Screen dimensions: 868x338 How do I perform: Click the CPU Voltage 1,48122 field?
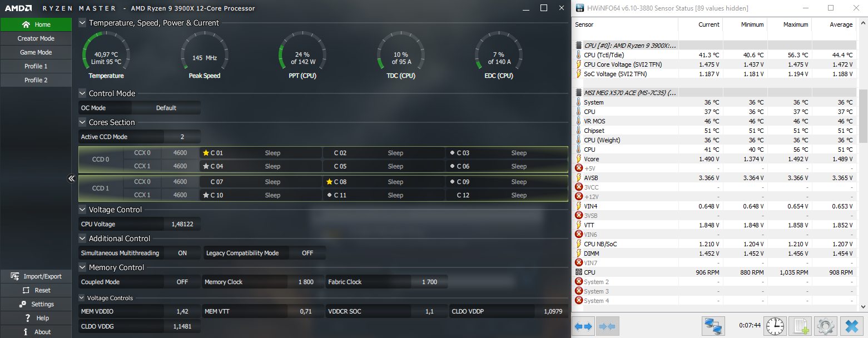(182, 224)
